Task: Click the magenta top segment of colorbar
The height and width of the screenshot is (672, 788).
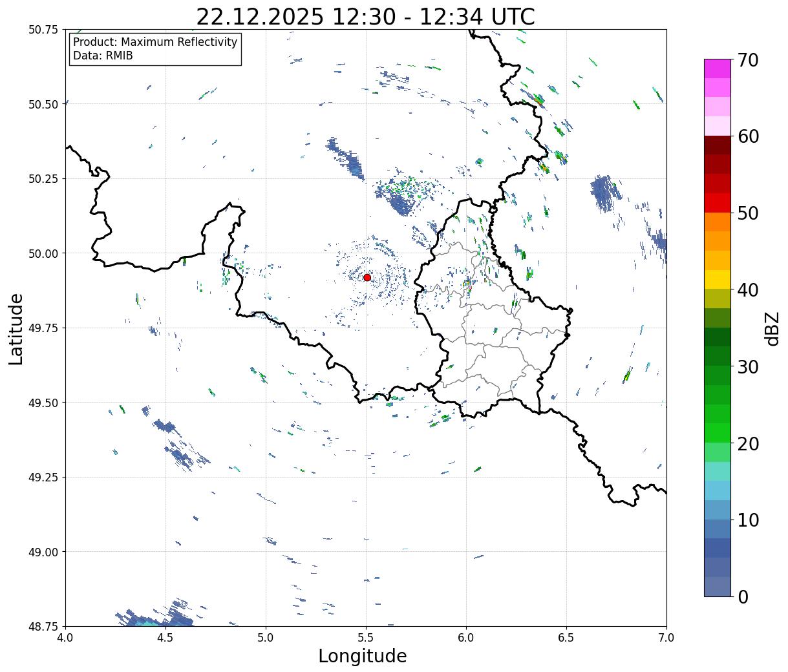Action: coord(718,68)
